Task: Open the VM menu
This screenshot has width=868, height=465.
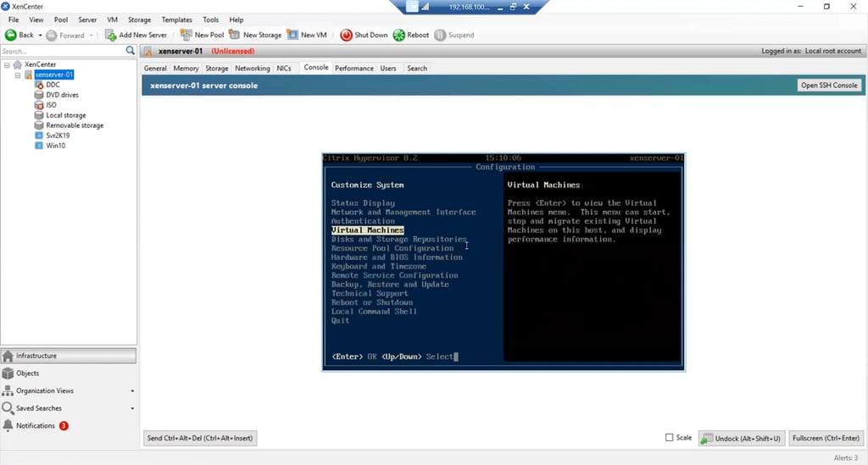Action: point(113,19)
